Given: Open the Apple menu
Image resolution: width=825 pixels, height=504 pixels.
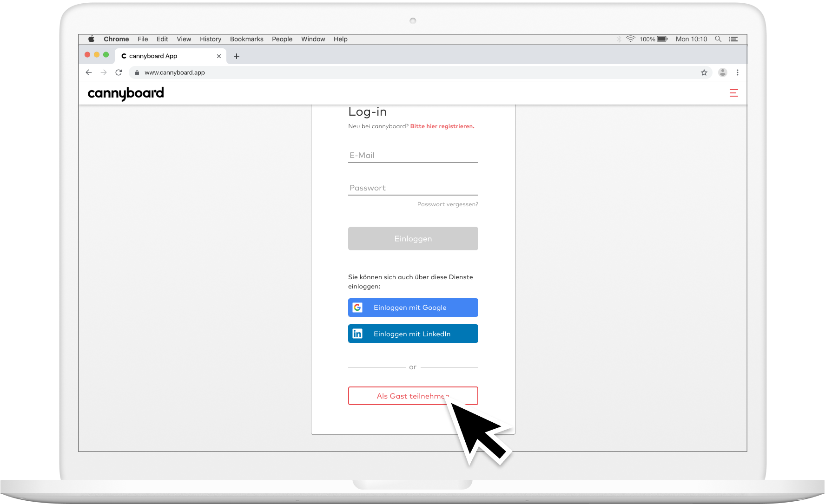Looking at the screenshot, I should click(x=92, y=39).
